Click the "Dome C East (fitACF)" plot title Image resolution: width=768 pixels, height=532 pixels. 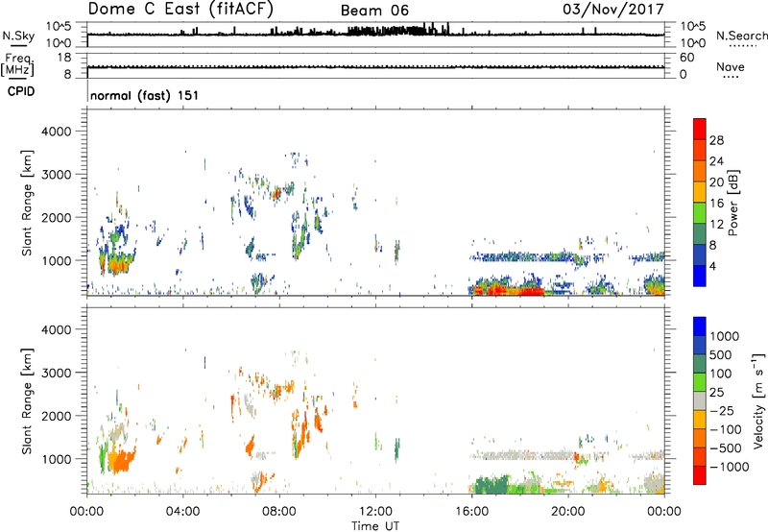pos(180,9)
